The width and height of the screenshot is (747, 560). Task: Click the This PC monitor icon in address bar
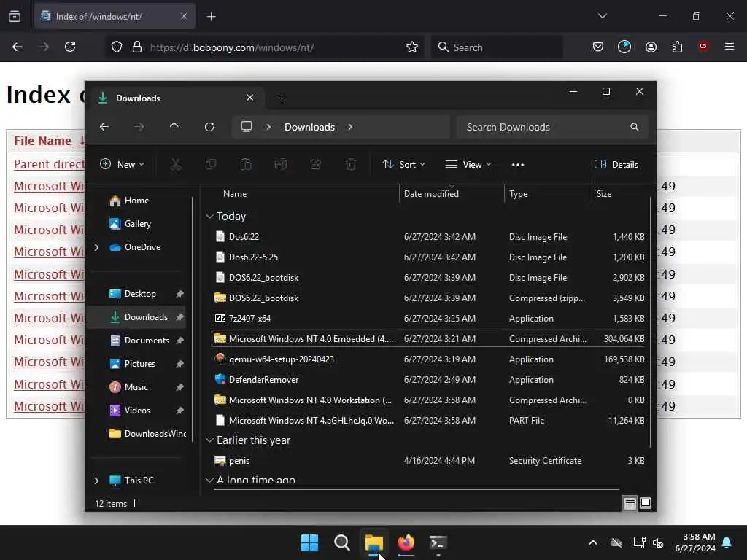247,127
